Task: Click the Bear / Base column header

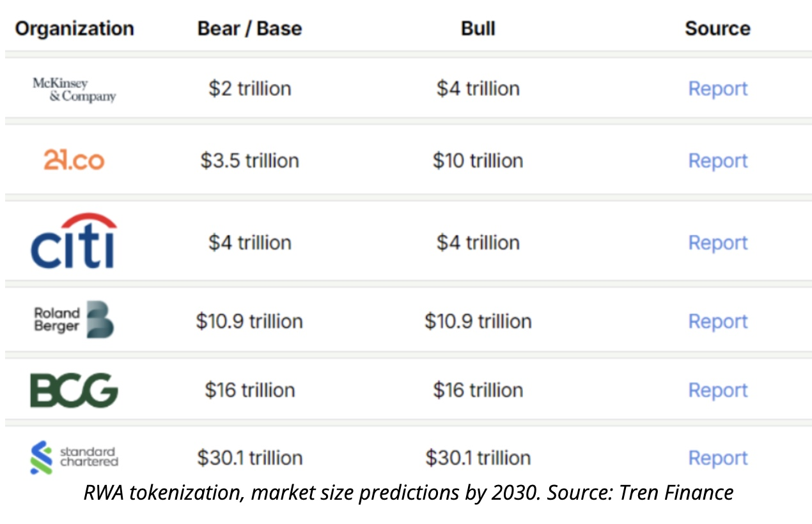Action: click(249, 29)
